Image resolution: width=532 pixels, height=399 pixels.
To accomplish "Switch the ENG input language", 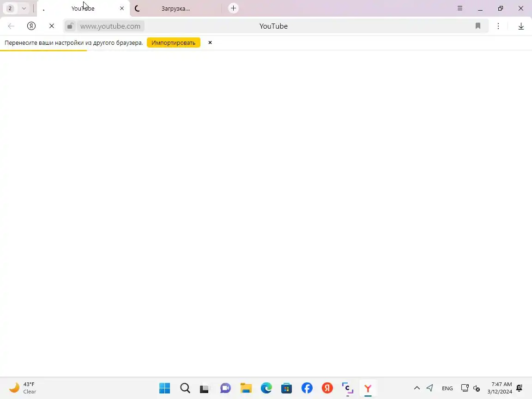I will [x=447, y=388].
